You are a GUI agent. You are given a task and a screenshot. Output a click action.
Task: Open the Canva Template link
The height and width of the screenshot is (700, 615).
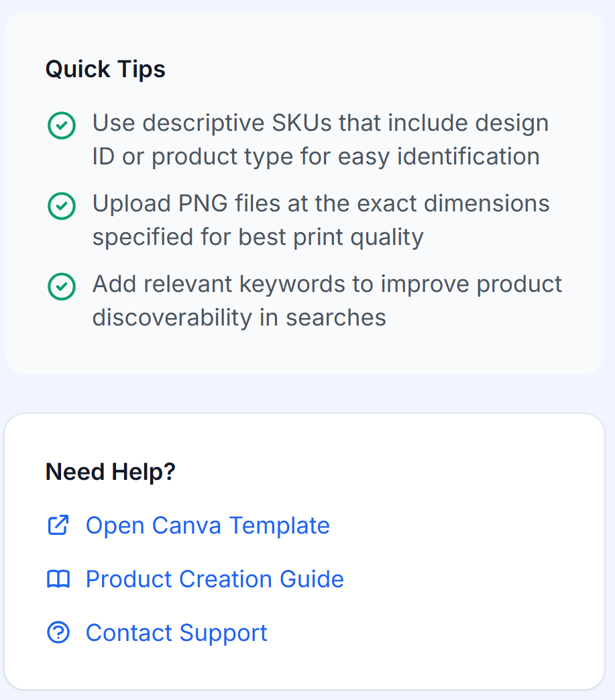coord(207,525)
